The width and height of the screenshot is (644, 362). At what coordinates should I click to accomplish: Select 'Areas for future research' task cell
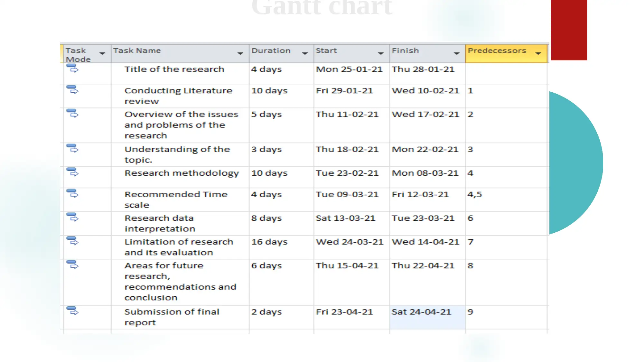click(x=180, y=282)
